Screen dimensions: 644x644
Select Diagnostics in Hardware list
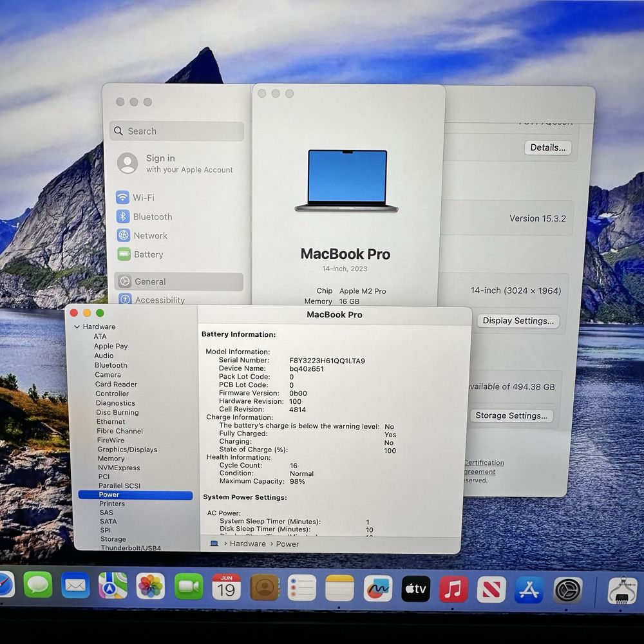(x=115, y=403)
